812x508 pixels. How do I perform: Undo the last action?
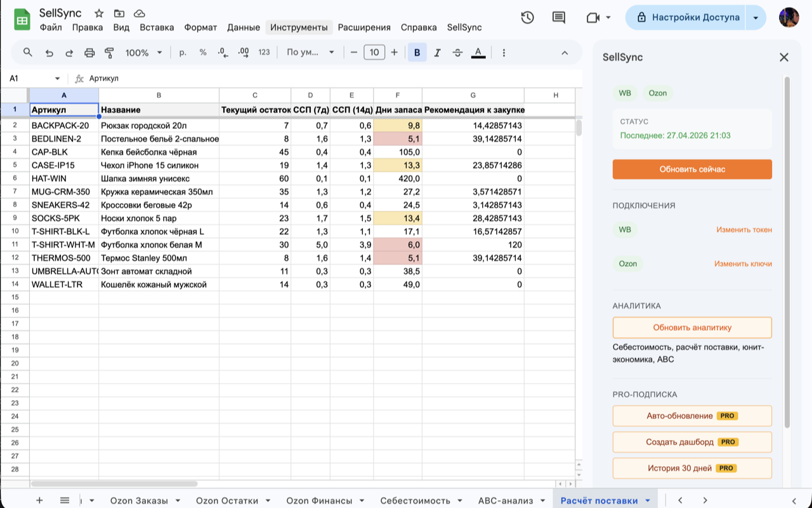coord(49,53)
